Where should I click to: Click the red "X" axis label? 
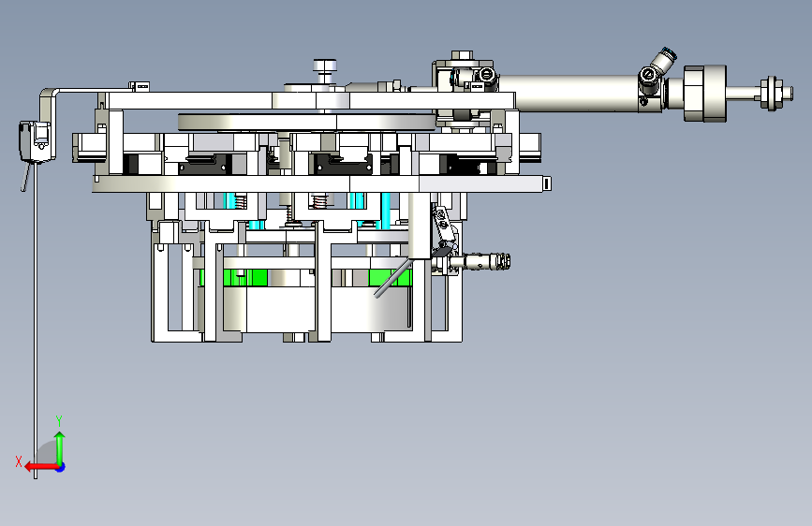click(19, 461)
